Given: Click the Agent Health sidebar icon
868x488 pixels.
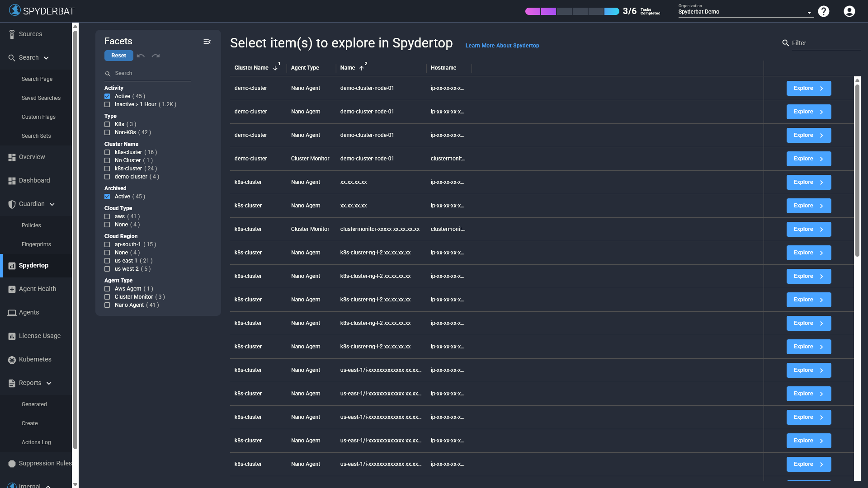Looking at the screenshot, I should (11, 289).
